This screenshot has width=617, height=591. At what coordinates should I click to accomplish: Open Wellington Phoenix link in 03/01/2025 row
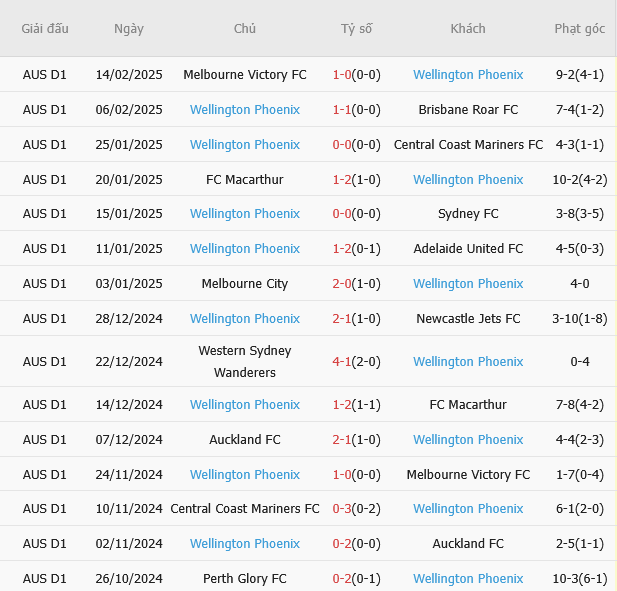click(x=468, y=284)
